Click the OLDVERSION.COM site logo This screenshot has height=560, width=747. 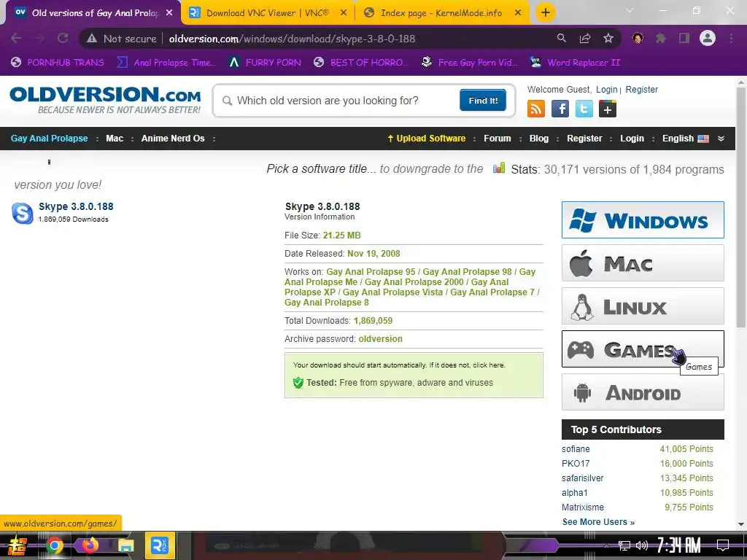tap(105, 99)
